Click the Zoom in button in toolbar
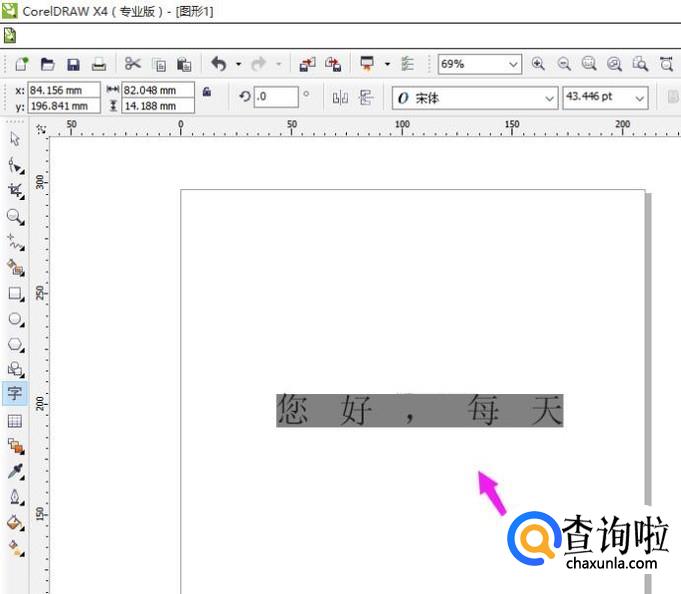The width and height of the screenshot is (681, 594). 539,64
